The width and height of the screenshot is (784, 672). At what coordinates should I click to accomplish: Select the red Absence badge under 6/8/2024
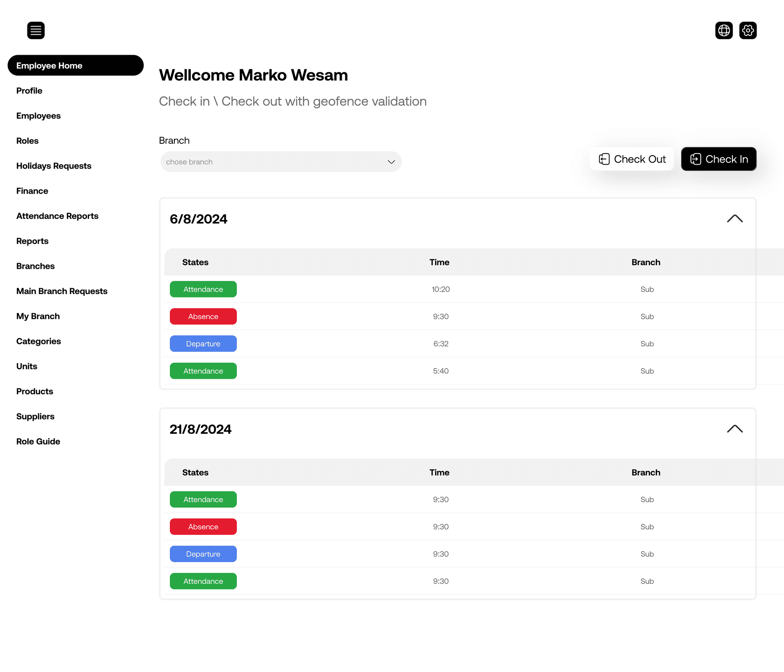coord(203,316)
